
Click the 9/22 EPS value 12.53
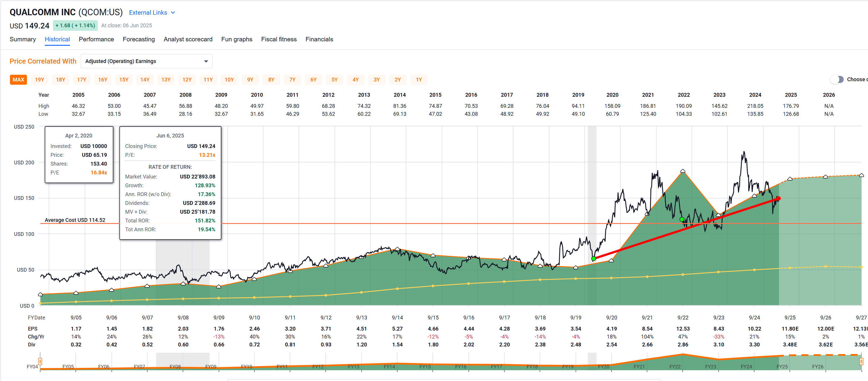[x=683, y=329]
